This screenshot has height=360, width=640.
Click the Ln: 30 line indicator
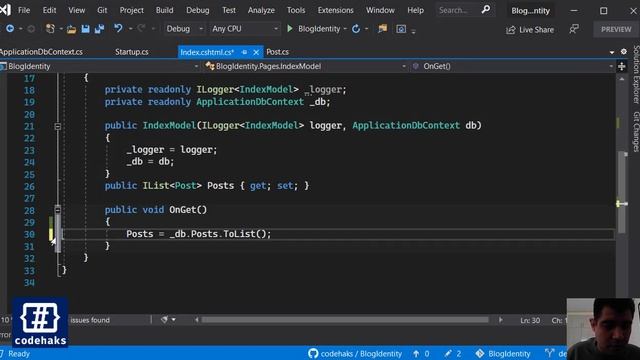click(x=530, y=320)
